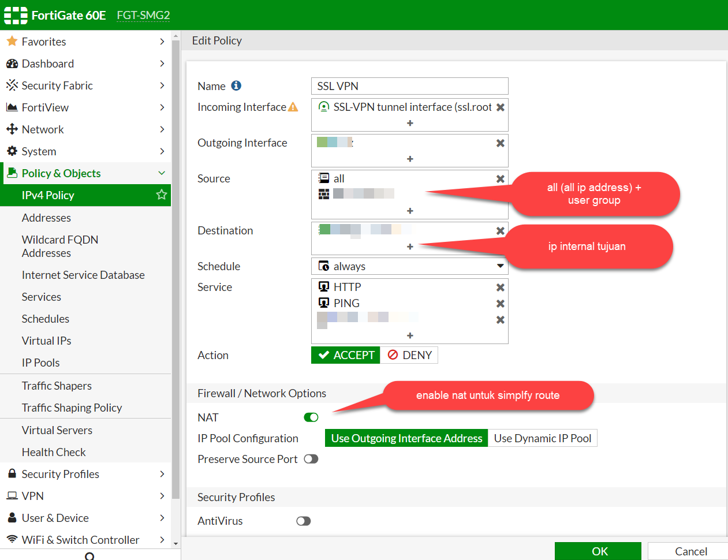Click the Dashboard gauge icon
Image resolution: width=728 pixels, height=560 pixels.
pyautogui.click(x=12, y=64)
